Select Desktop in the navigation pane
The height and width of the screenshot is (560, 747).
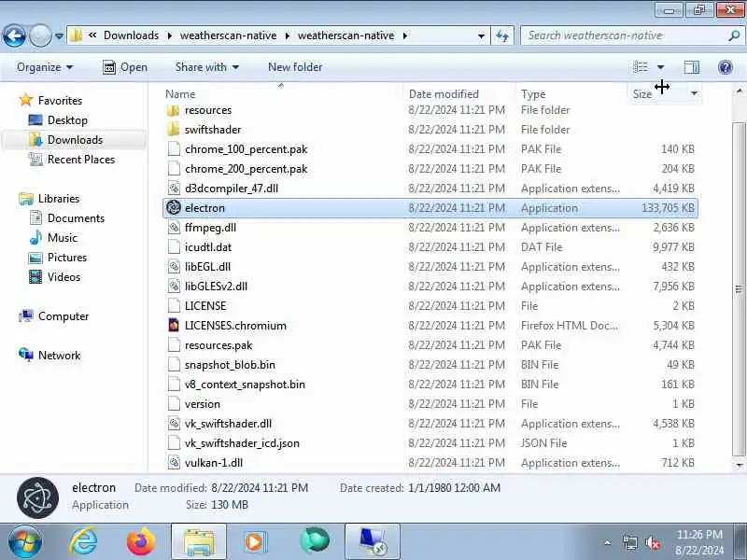point(67,120)
